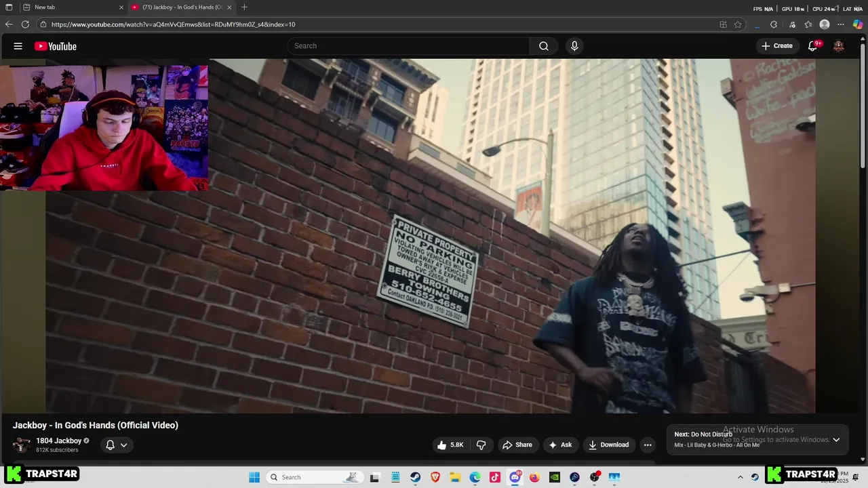Open browser settings and more ellipsis
Viewport: 868px width, 488px height.
point(842,24)
